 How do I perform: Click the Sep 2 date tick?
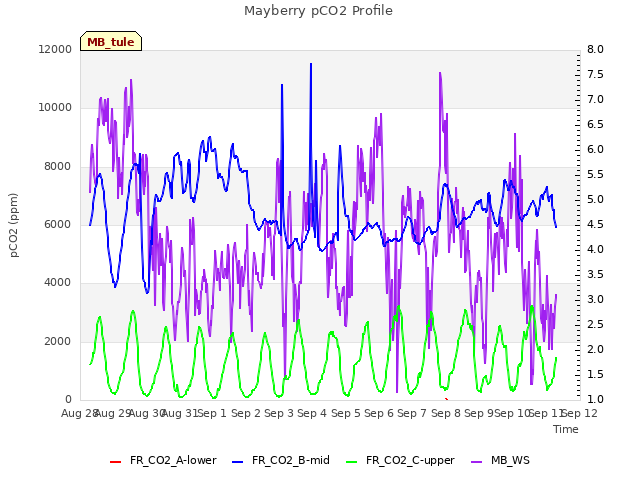tap(246, 413)
